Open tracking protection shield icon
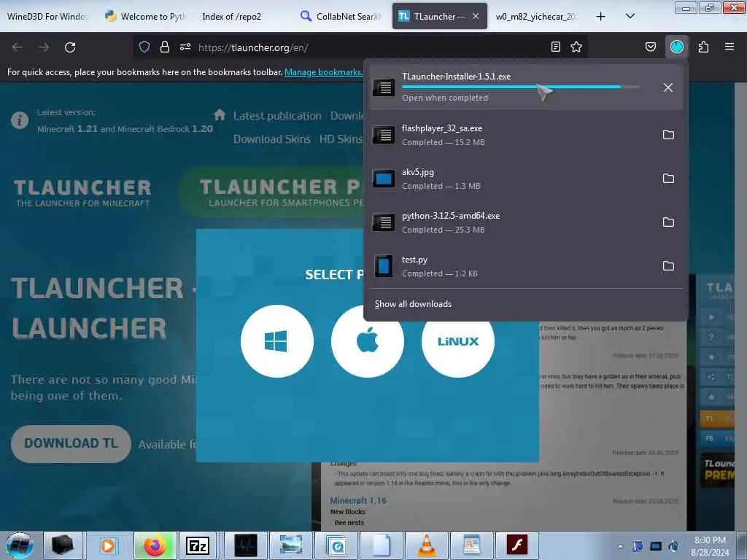 [144, 47]
